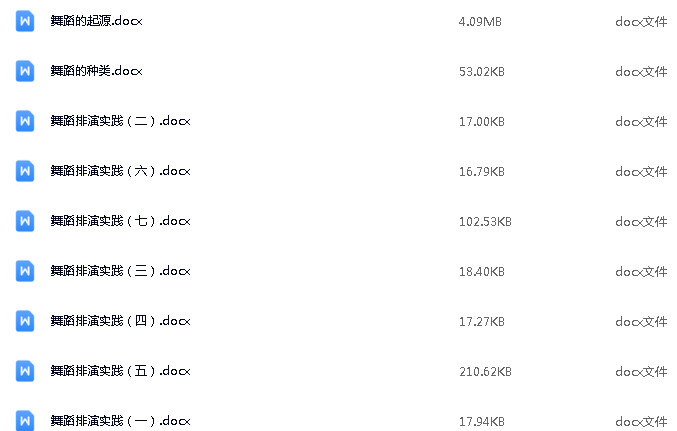
Task: Click the Word icon for 舞蹈的种类.docx
Action: coord(25,71)
